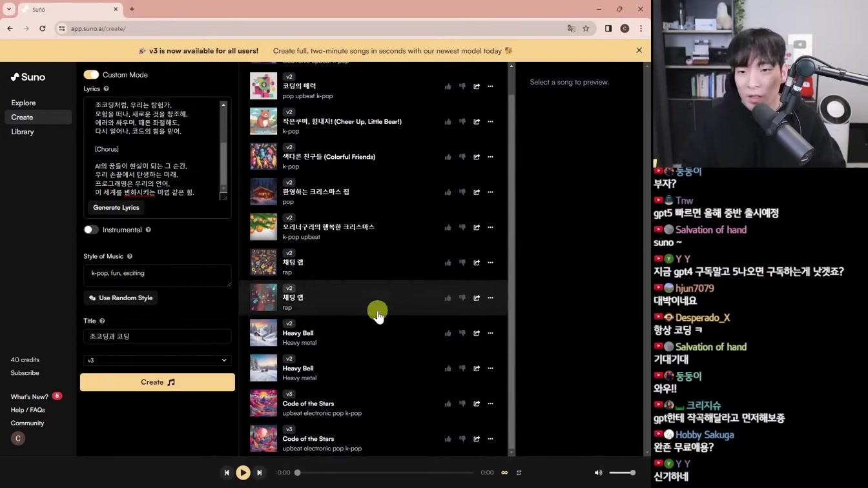868x488 pixels.
Task: Share 오리너구리의 행복한 크리스마스 song
Action: point(477,227)
